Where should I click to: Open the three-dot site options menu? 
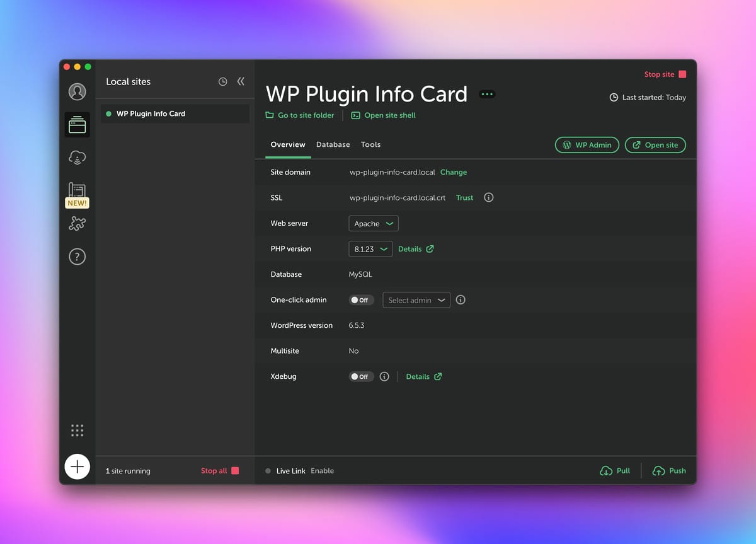487,94
